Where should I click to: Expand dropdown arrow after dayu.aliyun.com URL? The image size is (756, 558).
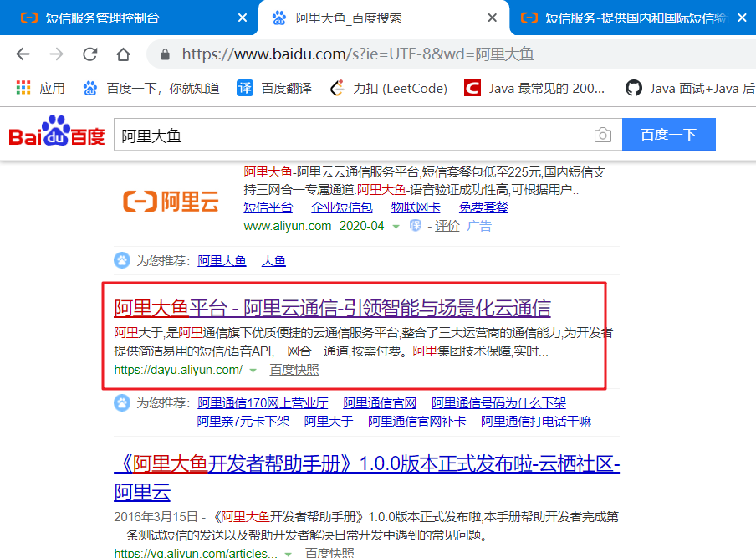253,371
